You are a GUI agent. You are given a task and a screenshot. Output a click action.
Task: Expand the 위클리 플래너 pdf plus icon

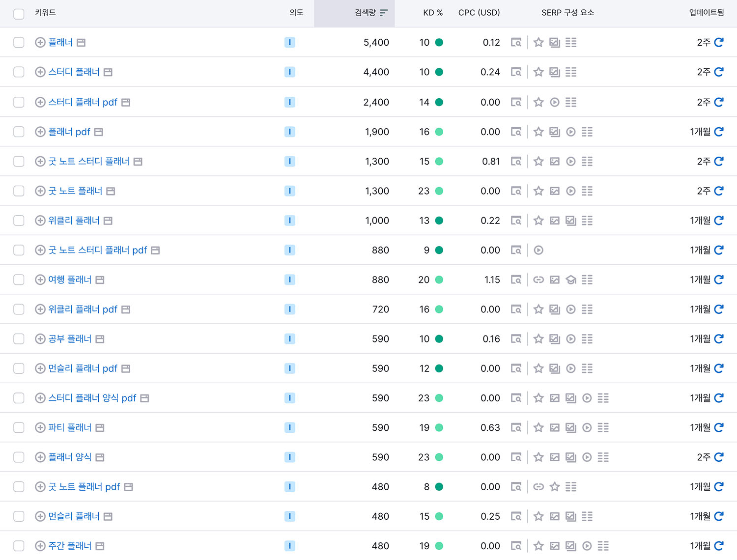click(x=40, y=309)
